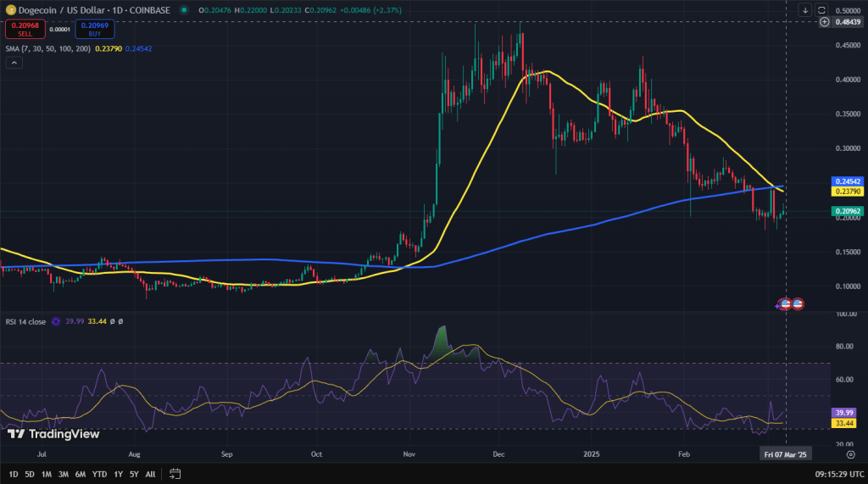Click the red SELL 0.20968 button
Image resolution: width=868 pixels, height=484 pixels.
[25, 30]
